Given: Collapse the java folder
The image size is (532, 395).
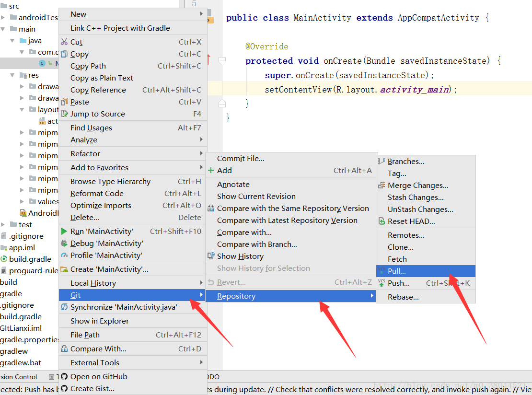Looking at the screenshot, I should click(12, 40).
